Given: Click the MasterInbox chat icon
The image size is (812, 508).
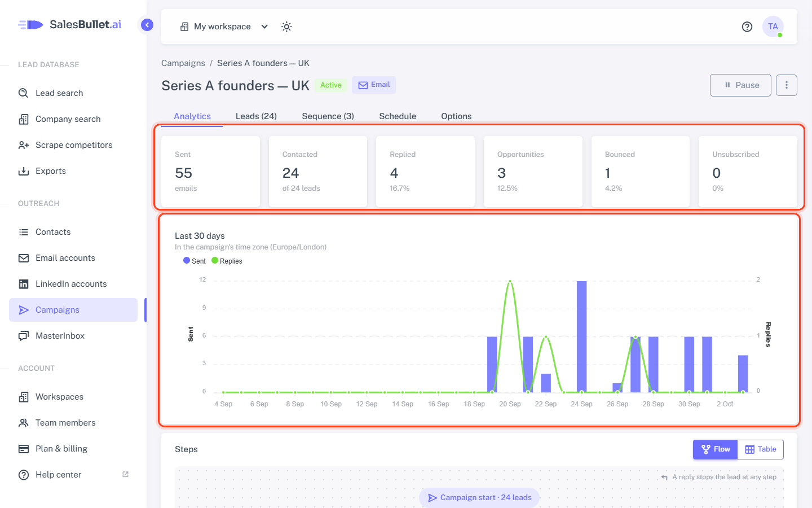Looking at the screenshot, I should click(24, 336).
